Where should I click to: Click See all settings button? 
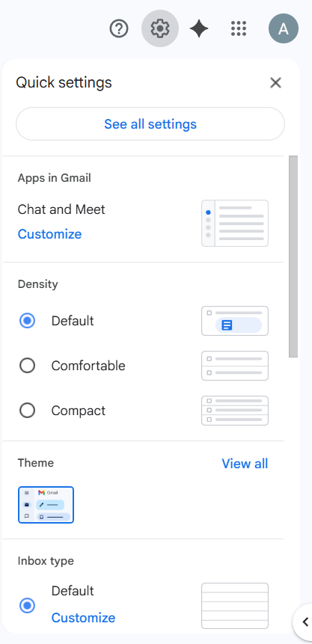150,124
